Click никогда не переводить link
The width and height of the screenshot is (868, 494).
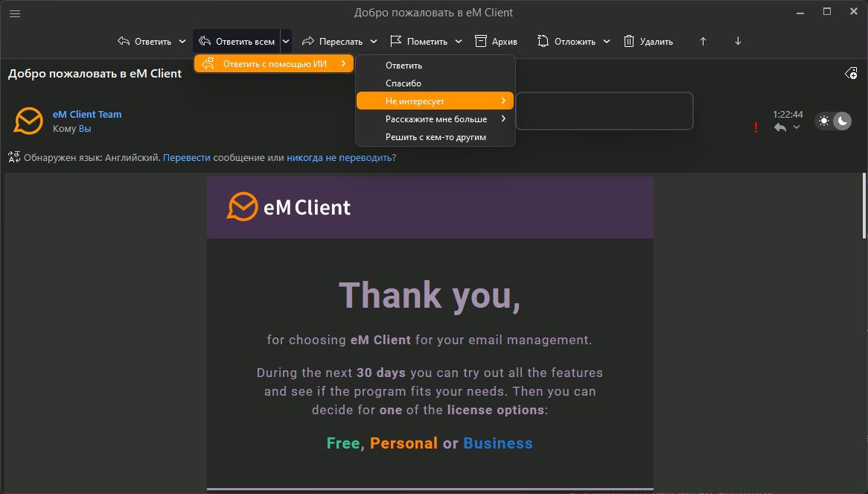[x=339, y=157]
